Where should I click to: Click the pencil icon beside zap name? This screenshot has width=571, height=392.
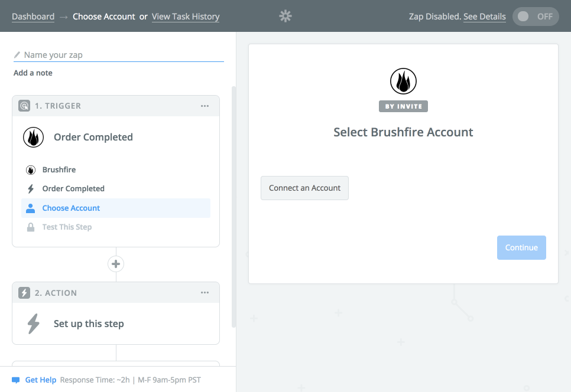(x=17, y=55)
